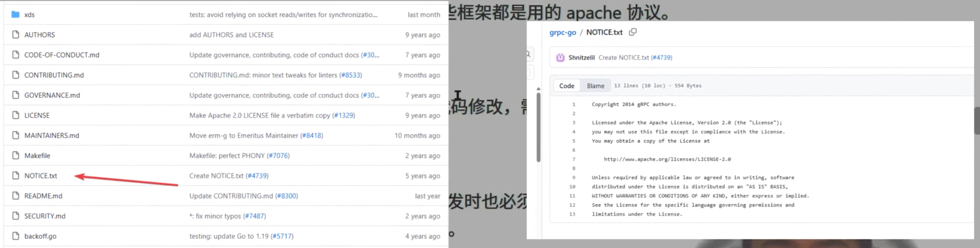Click the file icon beside GOVERNANCE.md
Viewport: 980px width, 248px height.
coord(16,95)
